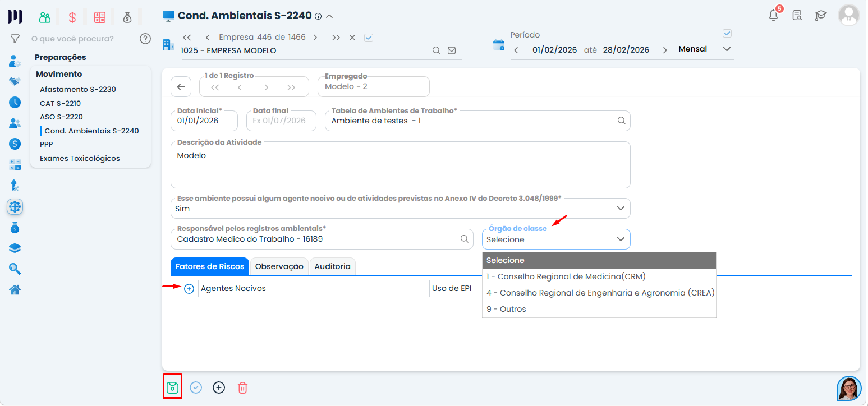The image size is (868, 406).
Task: Open the clock module in sidebar
Action: point(15,102)
